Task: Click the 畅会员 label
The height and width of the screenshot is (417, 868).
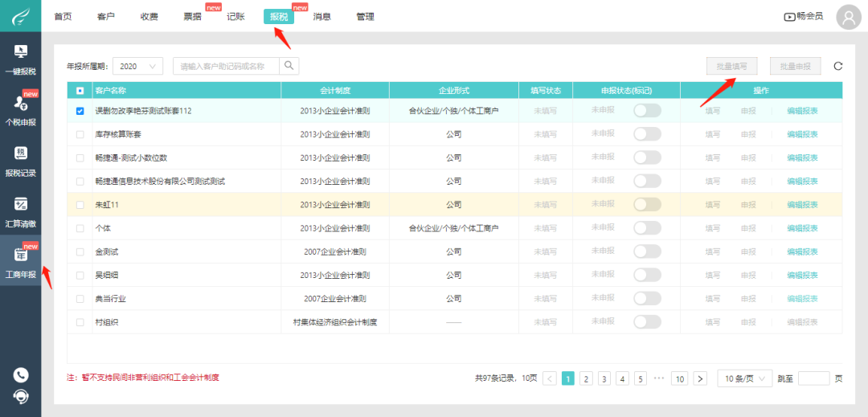Action: pyautogui.click(x=810, y=17)
